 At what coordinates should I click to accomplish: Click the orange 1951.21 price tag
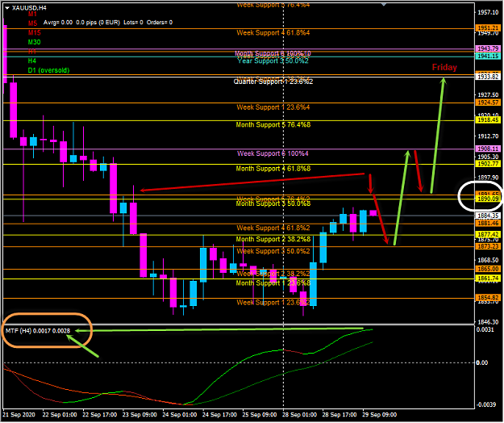click(488, 28)
